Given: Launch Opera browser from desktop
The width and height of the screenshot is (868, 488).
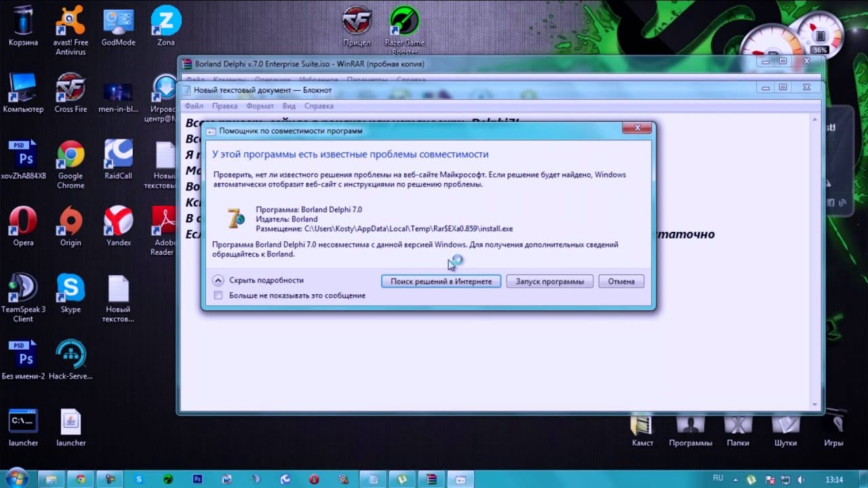Looking at the screenshot, I should tap(23, 225).
